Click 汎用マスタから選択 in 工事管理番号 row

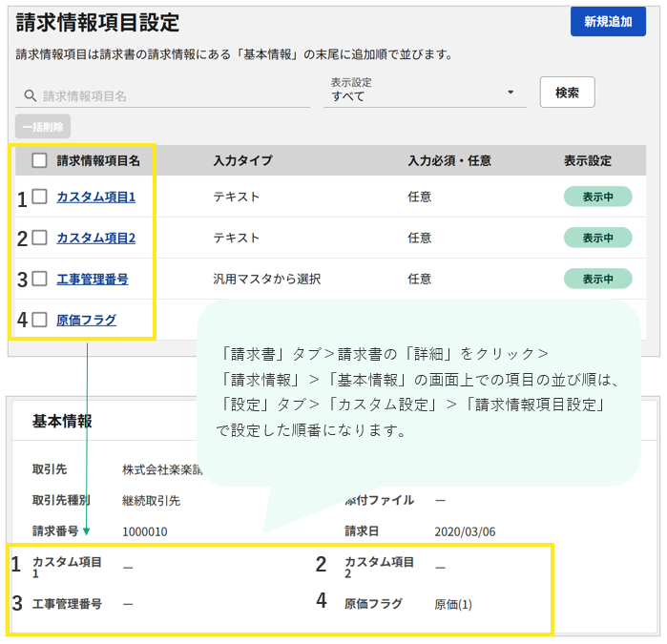[x=267, y=279]
